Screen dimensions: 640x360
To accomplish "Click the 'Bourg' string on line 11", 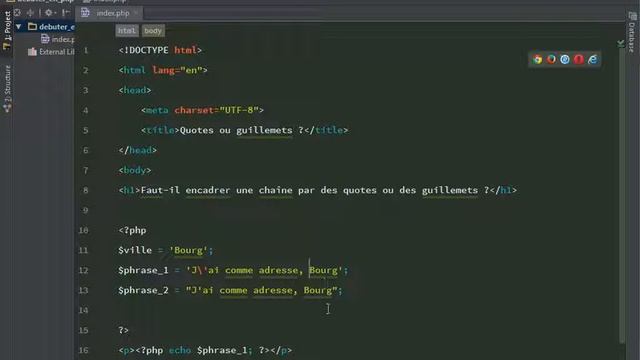I will [x=188, y=250].
